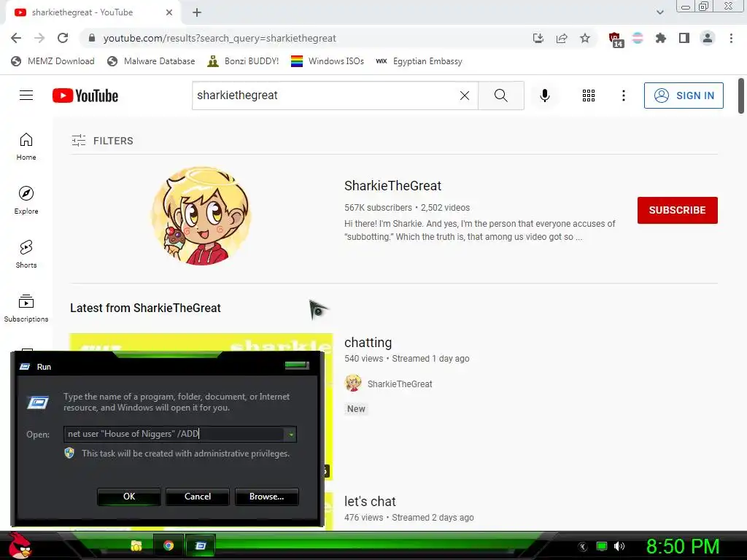
Task: Expand the Run dialog Open dropdown
Action: pos(290,434)
